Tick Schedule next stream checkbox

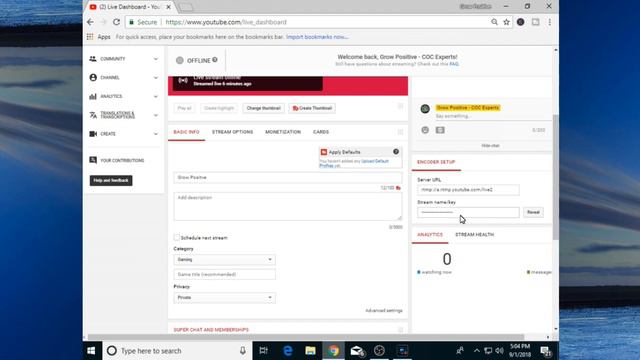(177, 238)
